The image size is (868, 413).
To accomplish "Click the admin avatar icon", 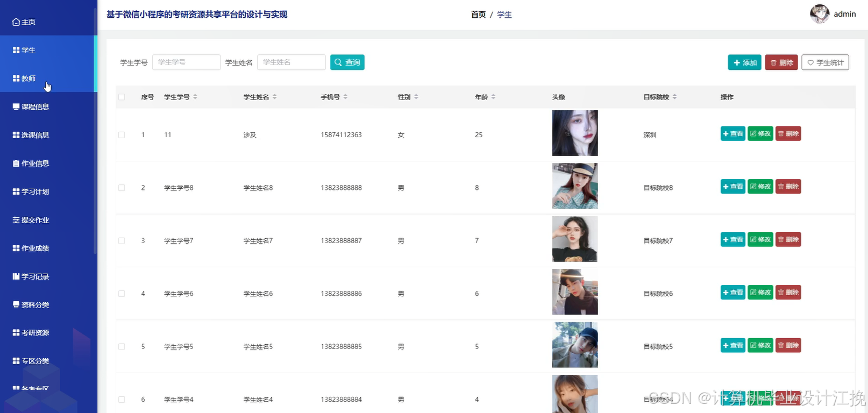I will click(x=820, y=14).
